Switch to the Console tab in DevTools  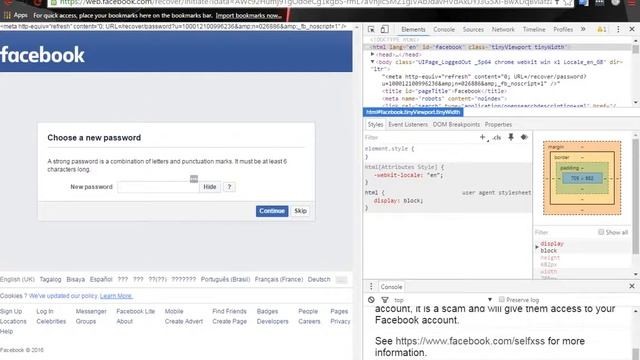(444, 29)
